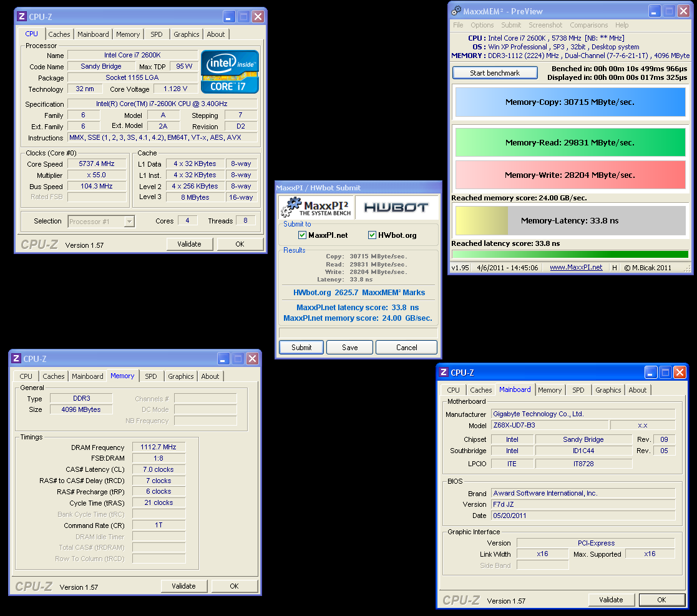Switch to Caches tab in top-left CPU-Z
The image size is (697, 616).
coord(59,34)
